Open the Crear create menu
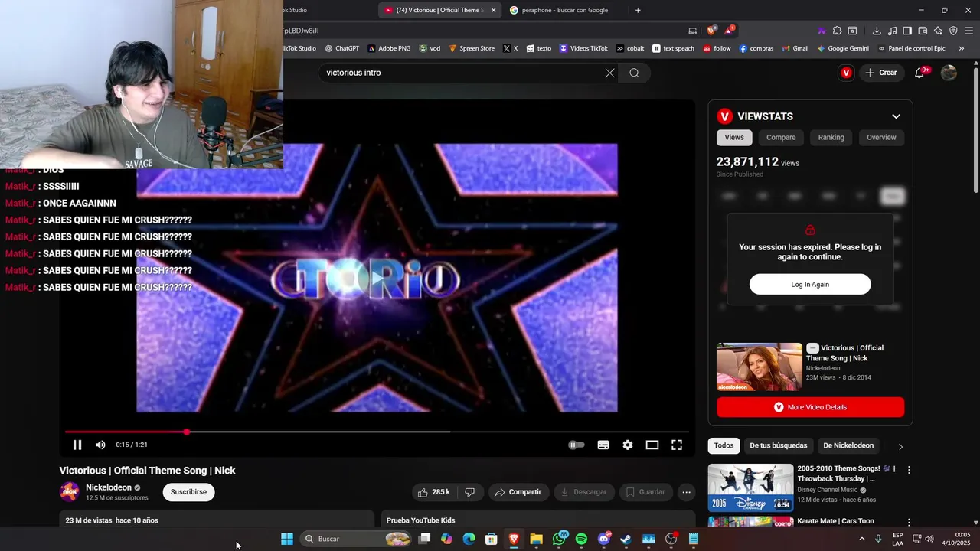This screenshot has height=551, width=980. 881,73
